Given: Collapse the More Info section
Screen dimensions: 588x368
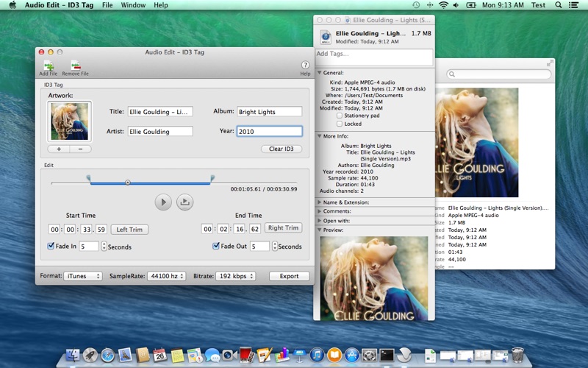Looking at the screenshot, I should (x=320, y=136).
